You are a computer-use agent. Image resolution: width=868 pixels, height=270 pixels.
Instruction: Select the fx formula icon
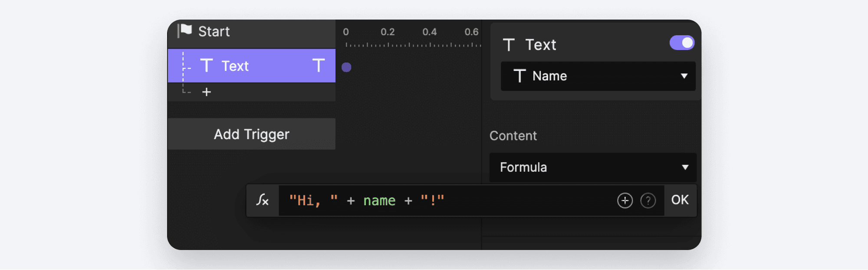tap(262, 200)
